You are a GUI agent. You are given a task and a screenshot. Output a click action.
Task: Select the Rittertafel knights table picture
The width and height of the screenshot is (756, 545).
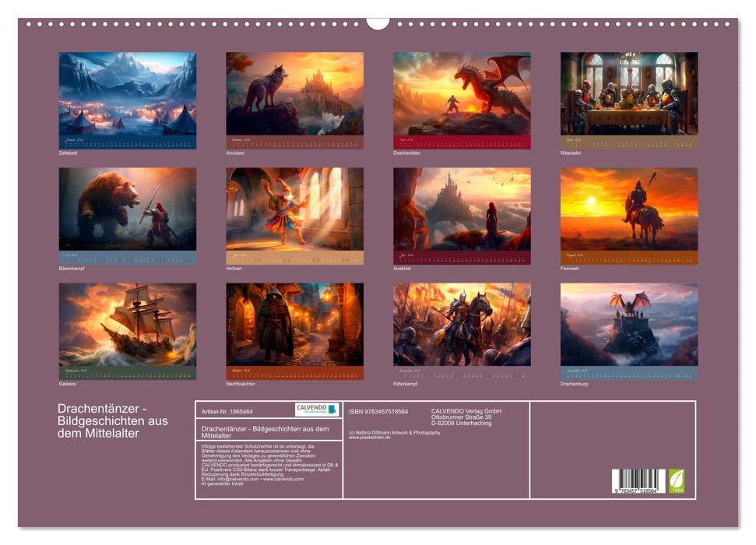point(629,94)
